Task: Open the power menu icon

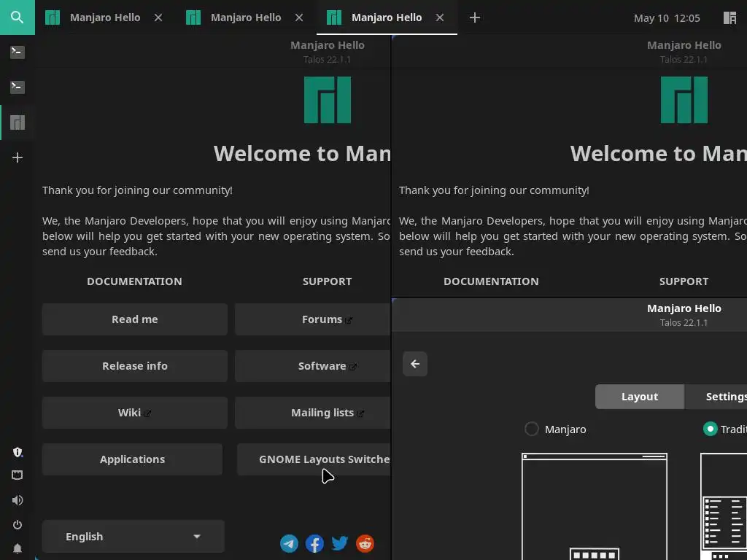Action: pyautogui.click(x=18, y=525)
